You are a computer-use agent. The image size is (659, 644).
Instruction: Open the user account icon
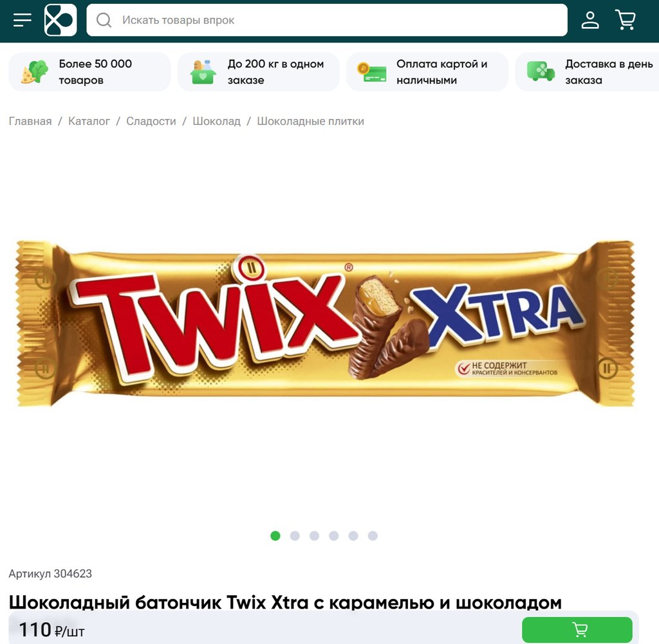coord(590,20)
